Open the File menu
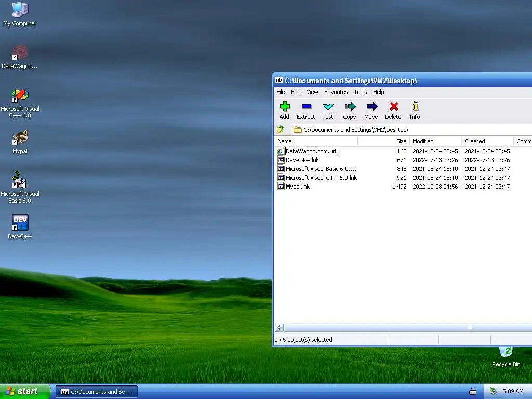 point(281,92)
